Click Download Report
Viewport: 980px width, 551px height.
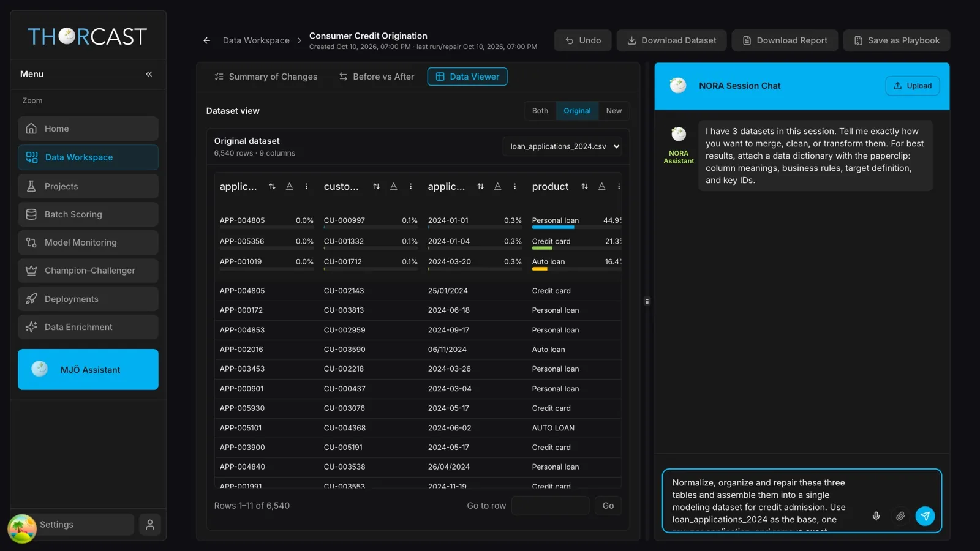(785, 40)
